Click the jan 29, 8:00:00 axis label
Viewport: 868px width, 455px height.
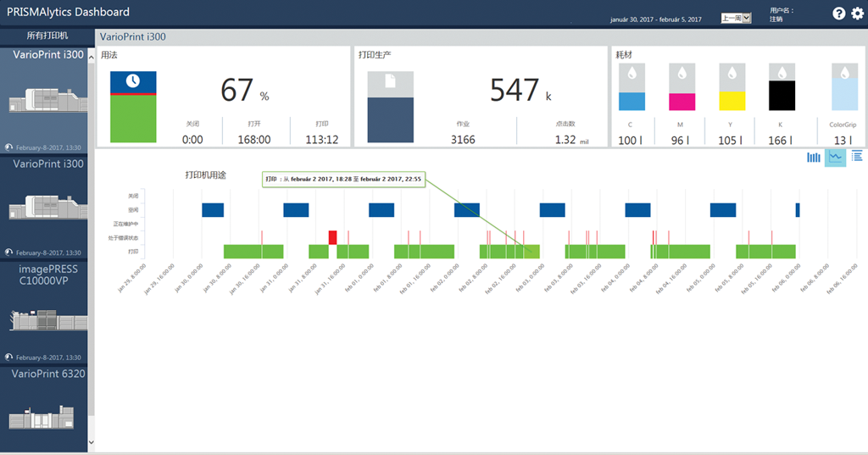(132, 278)
